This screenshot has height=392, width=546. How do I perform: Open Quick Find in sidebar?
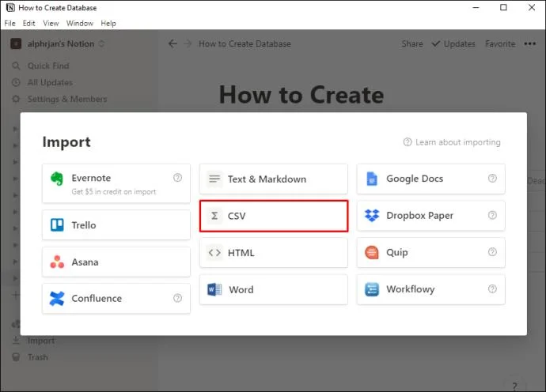tap(47, 66)
